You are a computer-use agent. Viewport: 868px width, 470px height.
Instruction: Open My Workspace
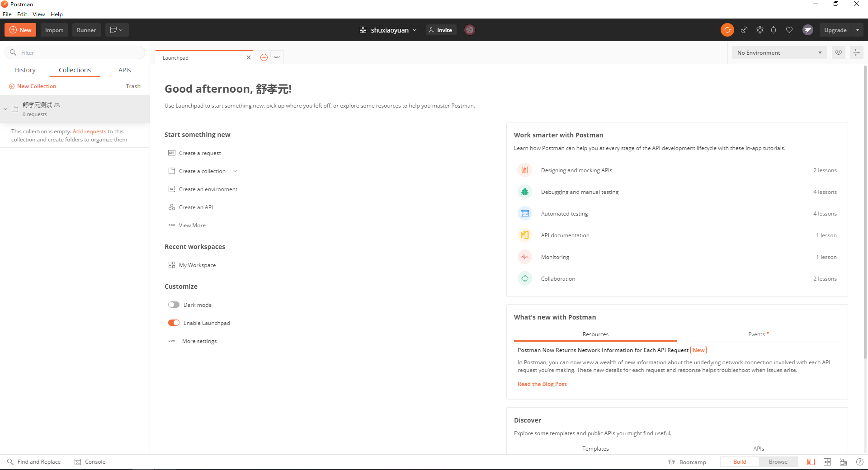pos(192,265)
